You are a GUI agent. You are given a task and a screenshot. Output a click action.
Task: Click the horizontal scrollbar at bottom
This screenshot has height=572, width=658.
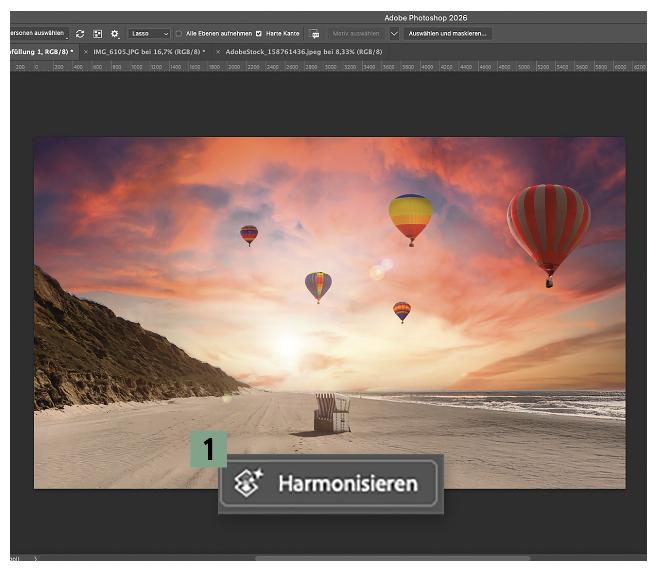point(392,559)
